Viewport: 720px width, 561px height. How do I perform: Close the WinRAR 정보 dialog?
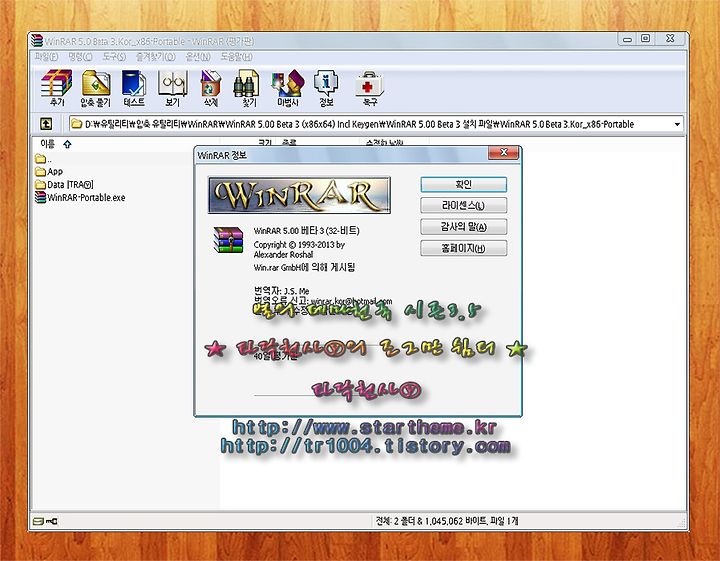pyautogui.click(x=504, y=153)
